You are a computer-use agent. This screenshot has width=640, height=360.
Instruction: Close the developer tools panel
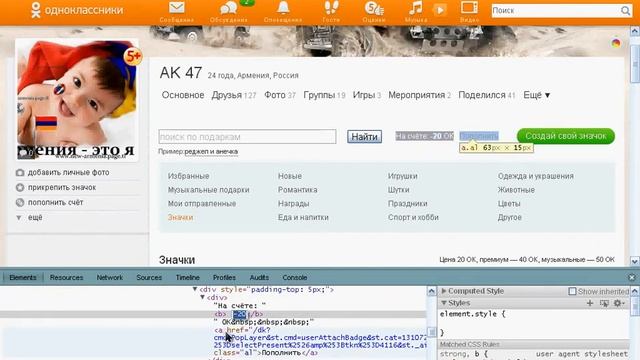point(632,278)
